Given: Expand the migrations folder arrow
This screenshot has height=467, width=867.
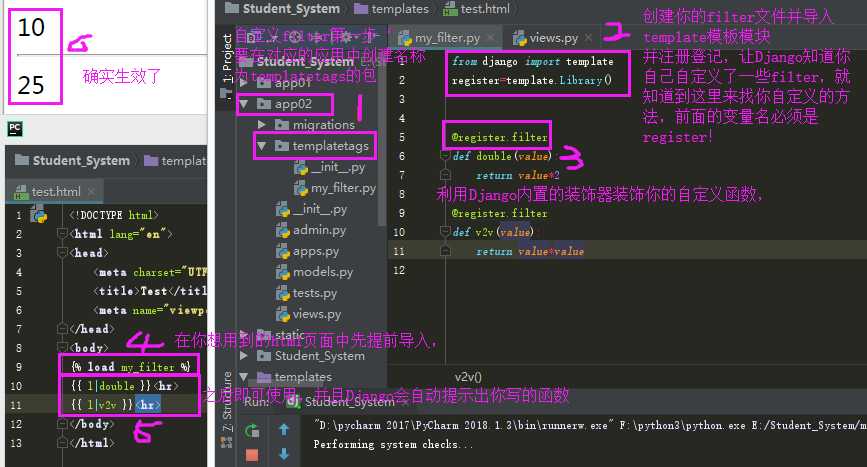Looking at the screenshot, I should pos(262,125).
